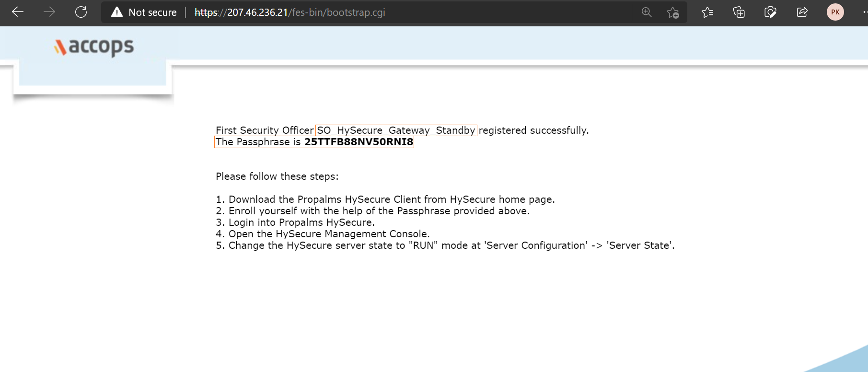Image resolution: width=868 pixels, height=372 pixels.
Task: Click SO_HySecure_Gateway_Standby officer name
Action: tap(396, 130)
